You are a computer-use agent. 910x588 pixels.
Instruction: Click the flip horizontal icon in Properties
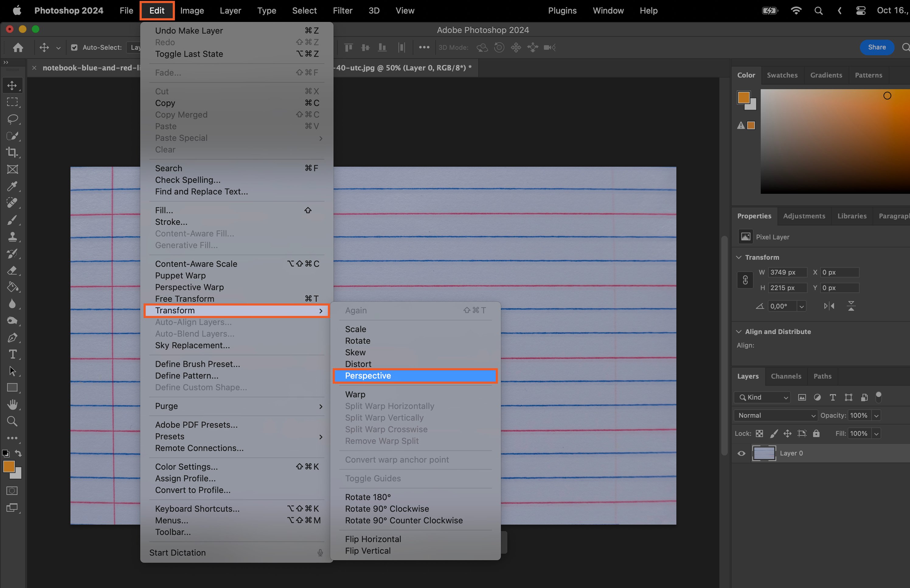pos(829,306)
